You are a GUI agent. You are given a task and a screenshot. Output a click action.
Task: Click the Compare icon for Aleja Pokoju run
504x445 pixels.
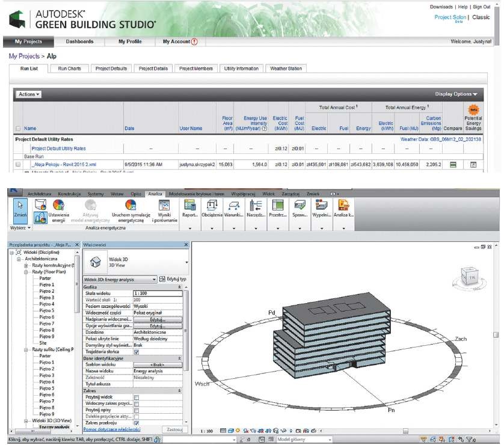453,165
